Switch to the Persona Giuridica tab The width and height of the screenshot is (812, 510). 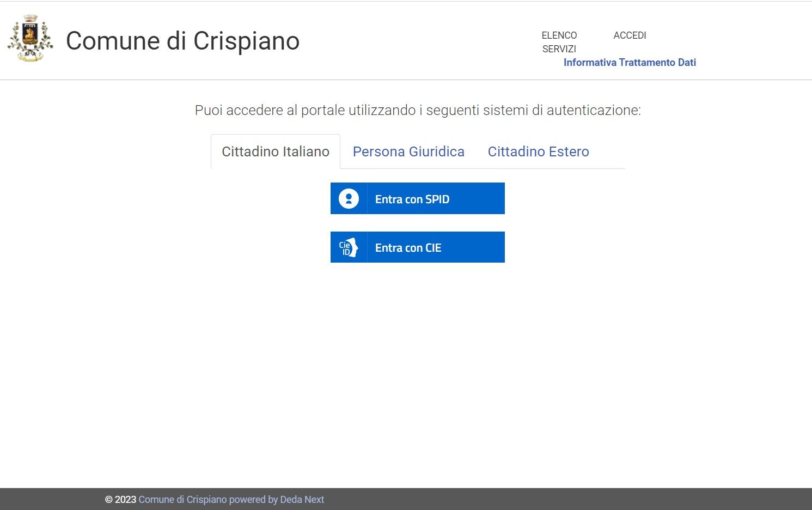click(x=408, y=151)
